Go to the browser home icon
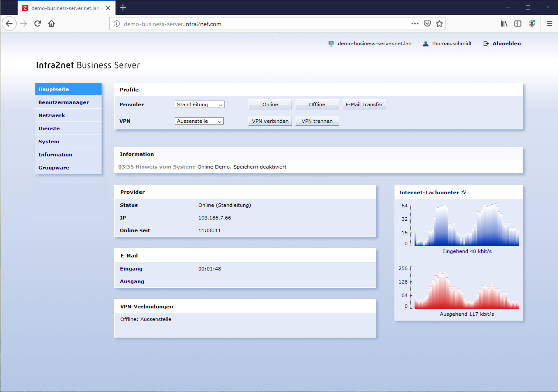This screenshot has height=392, width=558. 51,24
